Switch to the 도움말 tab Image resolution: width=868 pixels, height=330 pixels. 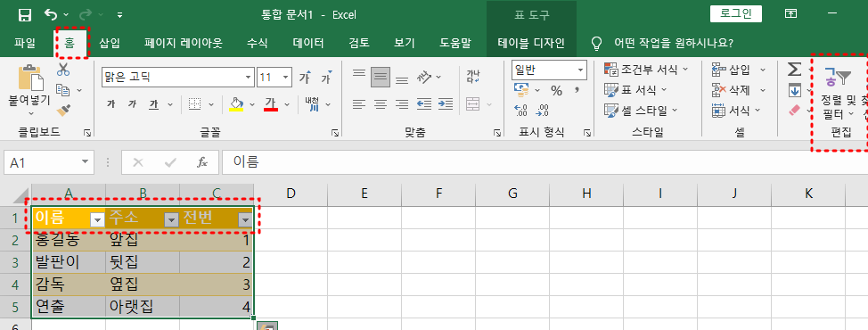455,43
